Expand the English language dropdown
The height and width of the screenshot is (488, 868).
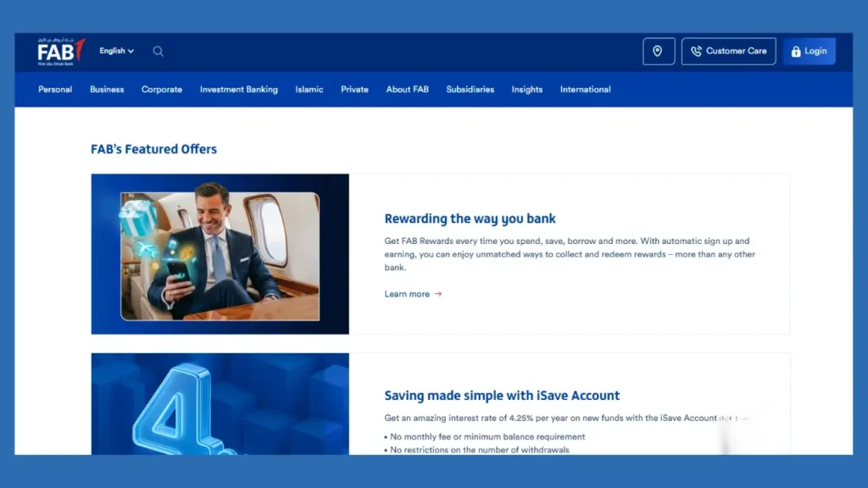point(116,51)
